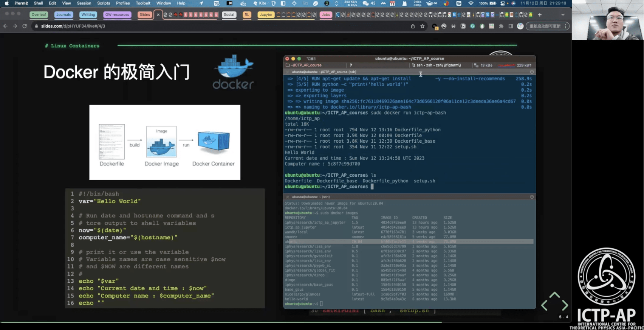Navigate up with the slide arrow
Viewport: 644px width, 330px height.
pos(554,295)
